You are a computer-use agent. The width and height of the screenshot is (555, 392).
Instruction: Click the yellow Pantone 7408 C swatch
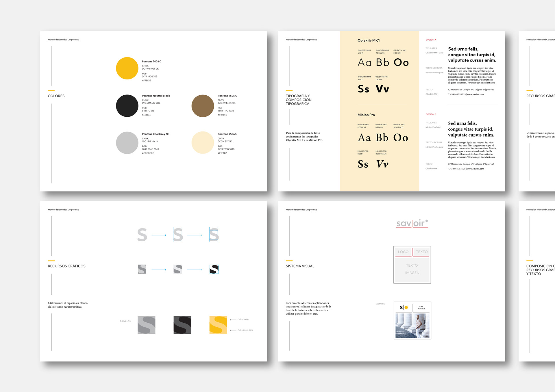(x=127, y=68)
